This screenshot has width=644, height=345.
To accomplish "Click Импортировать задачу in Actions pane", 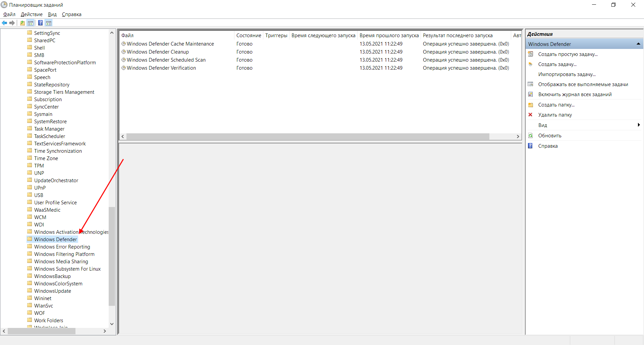I will 567,74.
